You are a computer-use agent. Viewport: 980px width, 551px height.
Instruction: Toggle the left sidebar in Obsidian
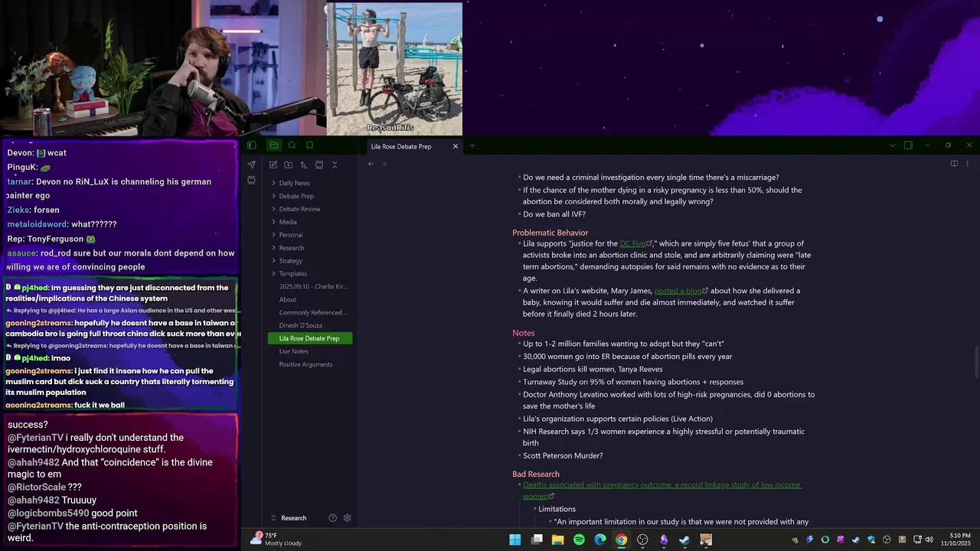click(x=251, y=145)
